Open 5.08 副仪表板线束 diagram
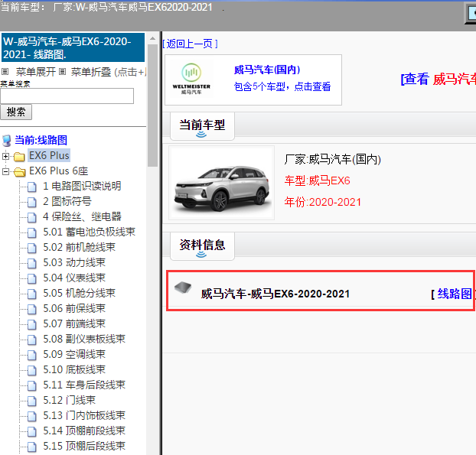Viewport: 476px width, 455px height. 84,339
